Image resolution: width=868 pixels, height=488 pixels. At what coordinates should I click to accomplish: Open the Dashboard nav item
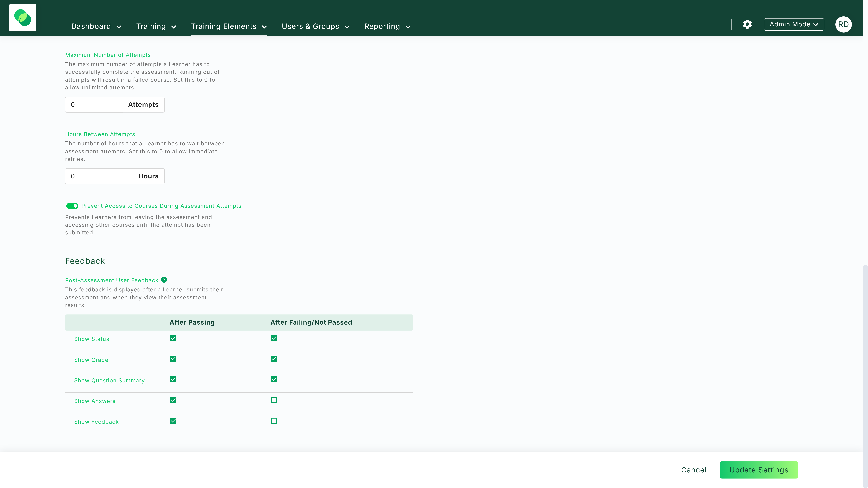[91, 26]
